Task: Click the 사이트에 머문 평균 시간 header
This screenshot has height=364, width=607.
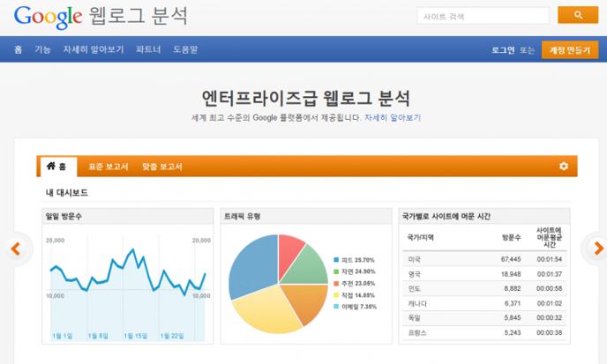Action: click(550, 237)
